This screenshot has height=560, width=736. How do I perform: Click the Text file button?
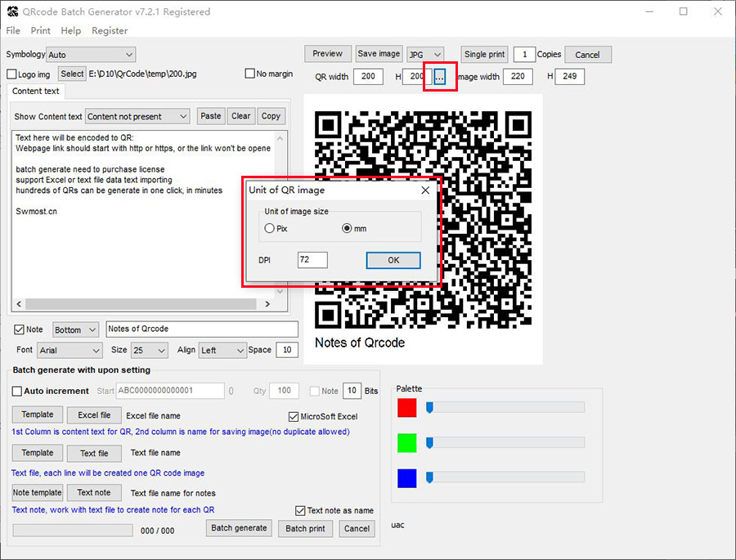[x=94, y=454]
